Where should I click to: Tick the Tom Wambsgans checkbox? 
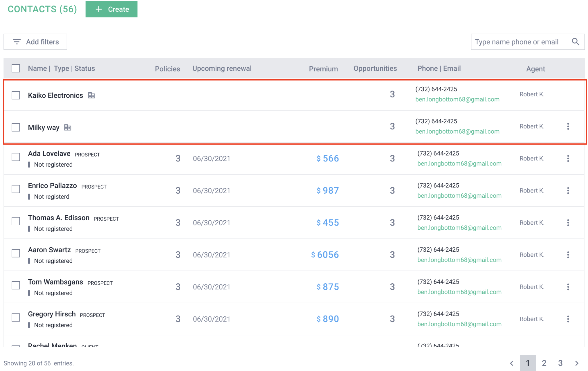coord(16,285)
